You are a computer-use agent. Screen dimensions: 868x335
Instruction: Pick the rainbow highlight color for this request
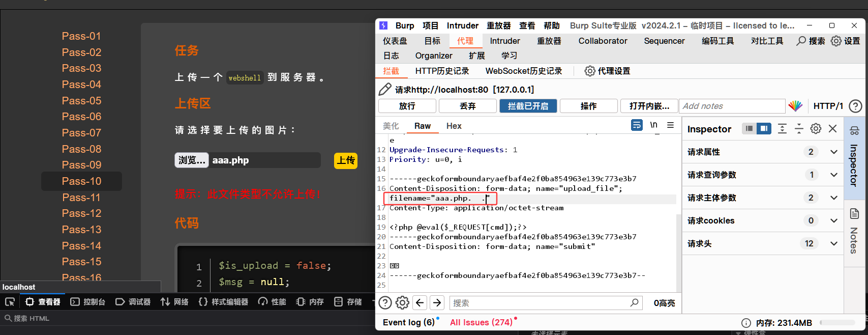pyautogui.click(x=795, y=106)
